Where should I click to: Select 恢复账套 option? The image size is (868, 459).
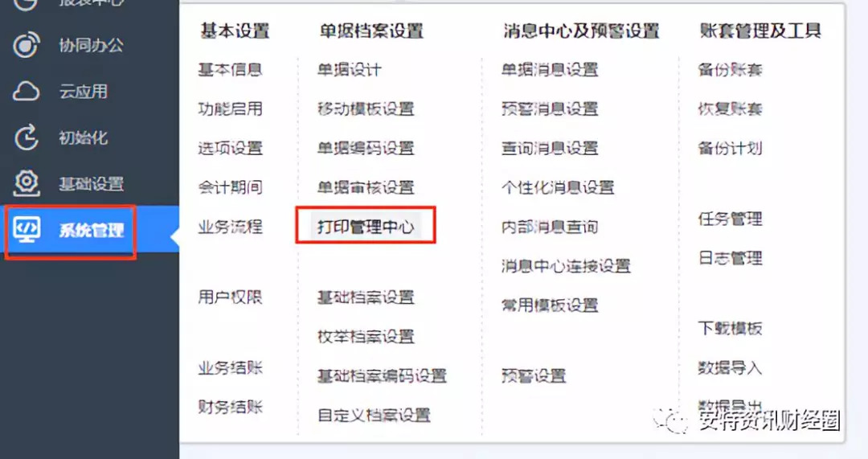tap(730, 109)
